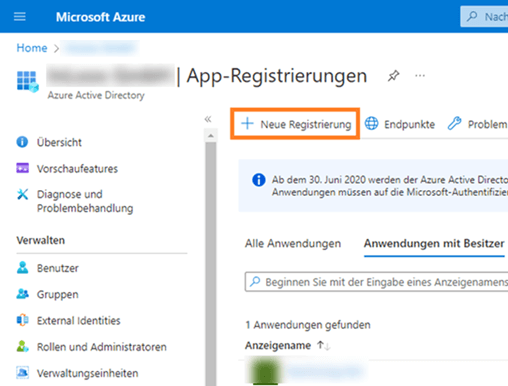The width and height of the screenshot is (508, 386).
Task: Click the External Identities icon
Action: (x=22, y=320)
